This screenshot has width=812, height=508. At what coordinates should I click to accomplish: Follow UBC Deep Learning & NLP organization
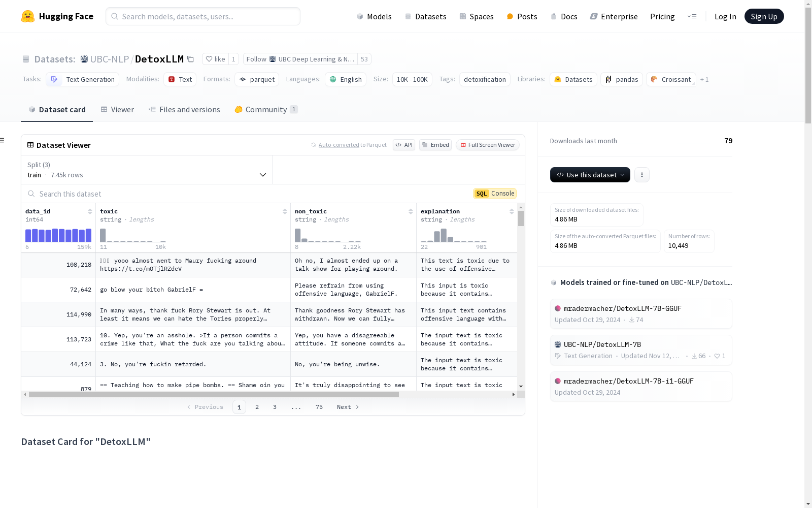300,59
